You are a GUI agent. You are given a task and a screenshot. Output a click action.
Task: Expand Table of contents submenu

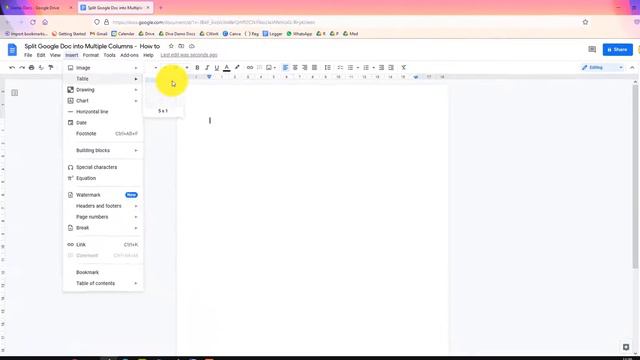tap(103, 284)
